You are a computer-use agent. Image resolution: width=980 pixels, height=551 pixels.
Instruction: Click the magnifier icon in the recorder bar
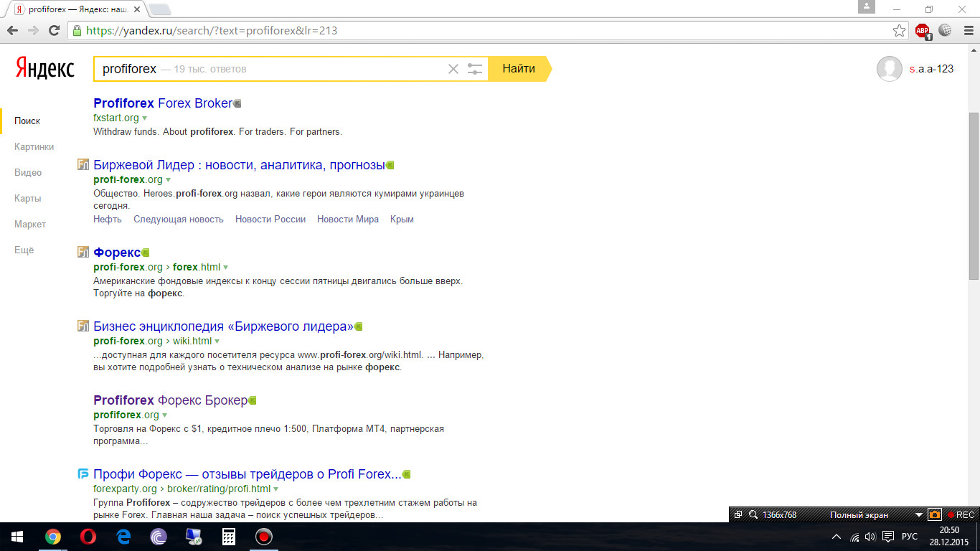click(753, 514)
